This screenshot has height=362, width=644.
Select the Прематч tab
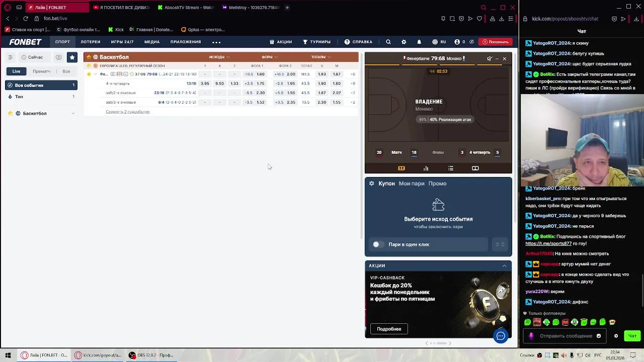click(41, 71)
